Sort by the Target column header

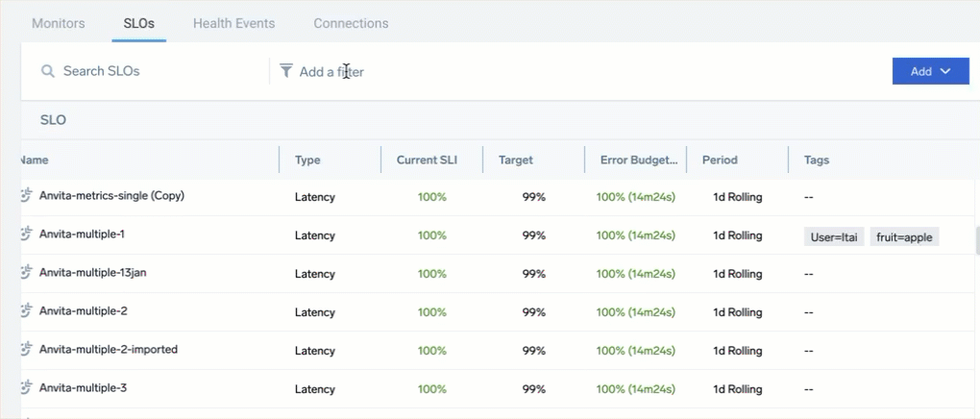click(516, 160)
